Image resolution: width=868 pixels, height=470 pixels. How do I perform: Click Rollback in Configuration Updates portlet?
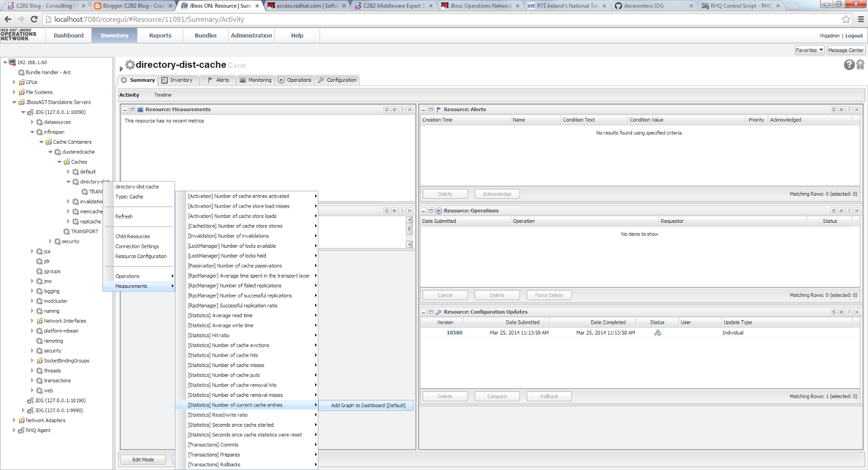tap(549, 396)
